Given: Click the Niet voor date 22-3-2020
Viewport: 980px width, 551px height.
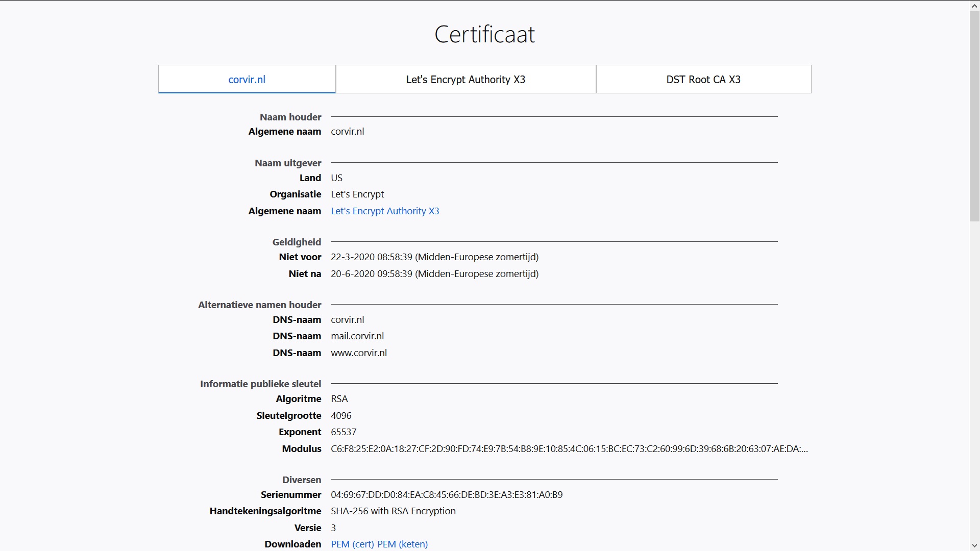Looking at the screenshot, I should [x=434, y=257].
